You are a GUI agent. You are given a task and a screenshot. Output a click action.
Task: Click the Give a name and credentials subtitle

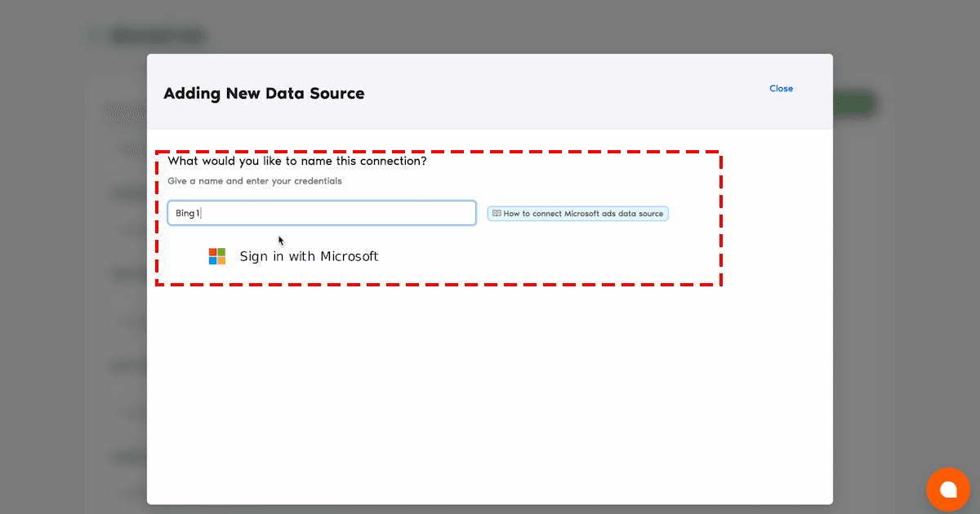254,181
